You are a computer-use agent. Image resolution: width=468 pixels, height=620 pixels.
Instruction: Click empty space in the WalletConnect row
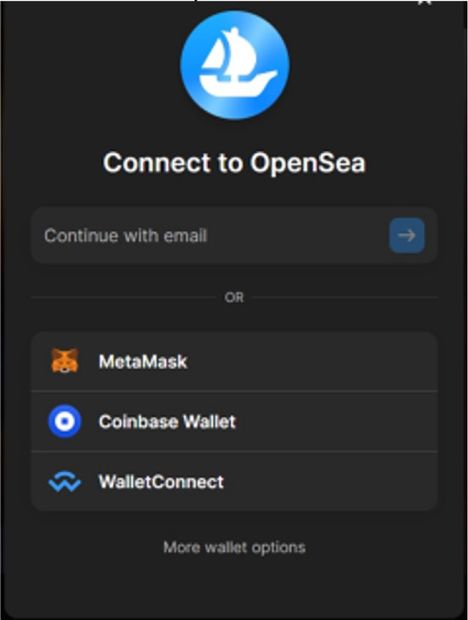(330, 482)
